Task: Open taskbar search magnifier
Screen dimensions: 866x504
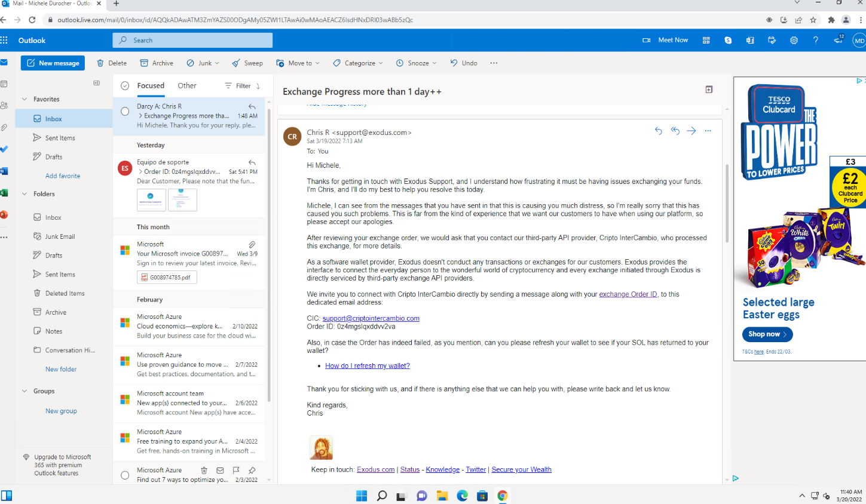Action: (382, 496)
